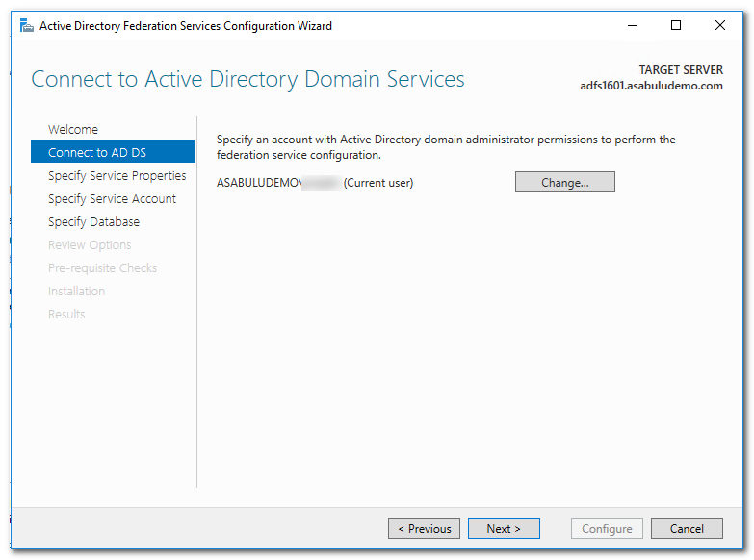Click the ASABULUDEMO current user text
The height and width of the screenshot is (560, 754).
pos(315,183)
